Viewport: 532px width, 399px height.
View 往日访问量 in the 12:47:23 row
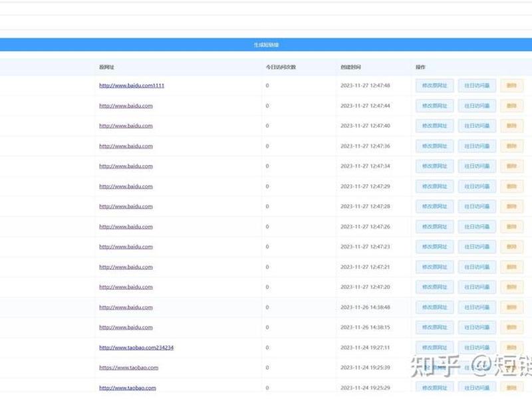(x=477, y=247)
